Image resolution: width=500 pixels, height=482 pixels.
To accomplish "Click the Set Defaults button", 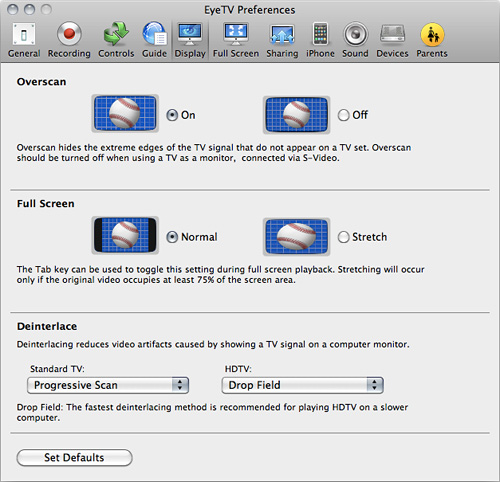I will (x=74, y=458).
